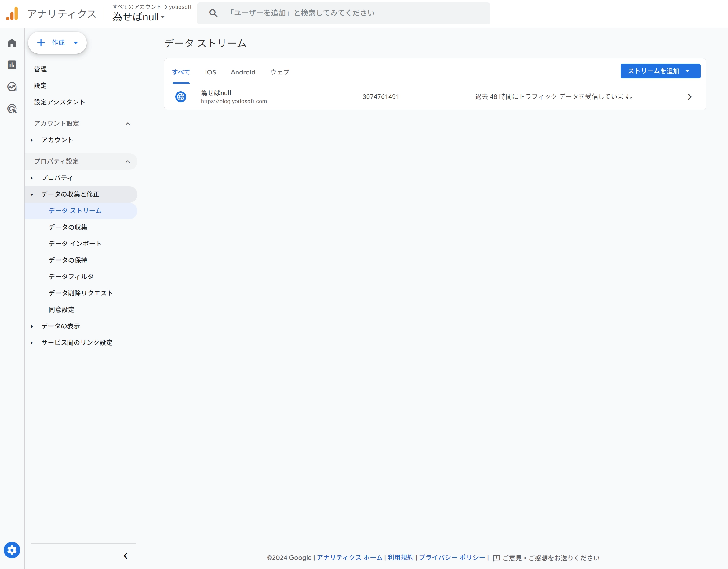Click the feedback icon in footer
This screenshot has height=569, width=728.
point(496,558)
